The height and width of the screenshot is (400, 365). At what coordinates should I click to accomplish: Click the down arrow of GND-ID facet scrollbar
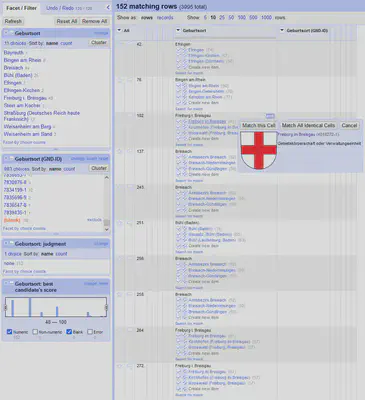click(107, 229)
